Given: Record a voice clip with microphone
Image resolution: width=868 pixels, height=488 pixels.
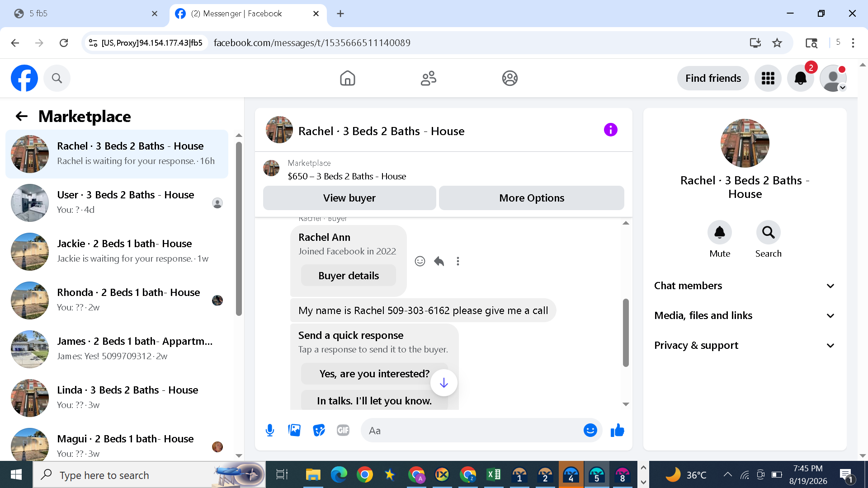Looking at the screenshot, I should (270, 430).
